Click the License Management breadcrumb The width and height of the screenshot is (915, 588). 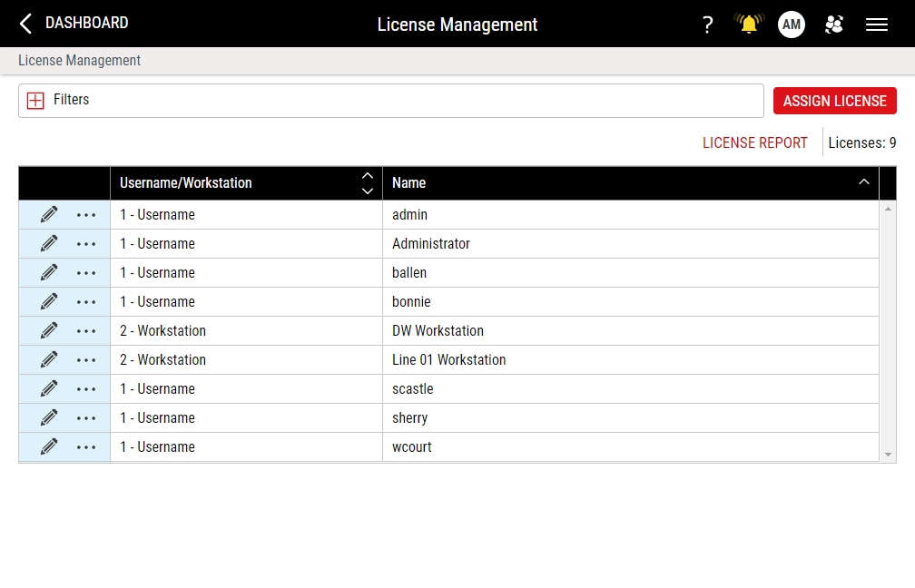click(x=79, y=61)
